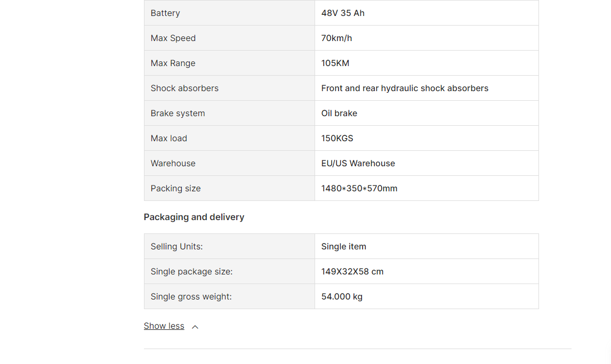Click the chevron-up icon beside Show less

pyautogui.click(x=195, y=327)
